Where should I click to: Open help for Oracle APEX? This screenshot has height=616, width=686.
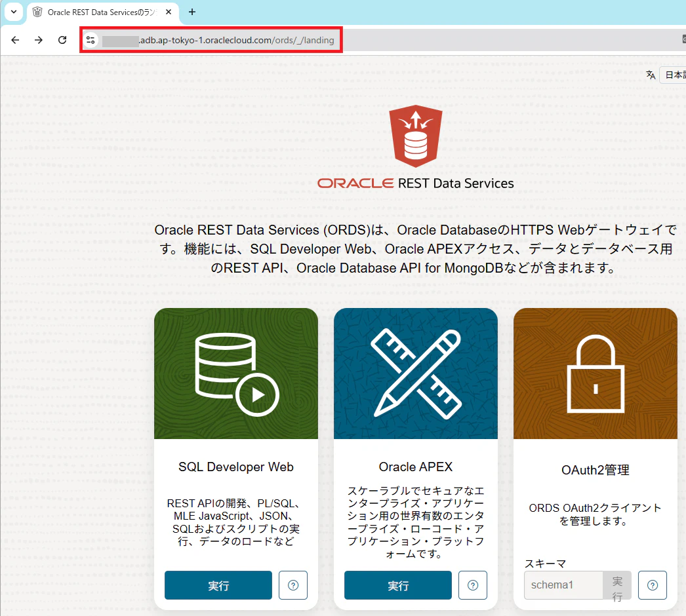coord(473,585)
